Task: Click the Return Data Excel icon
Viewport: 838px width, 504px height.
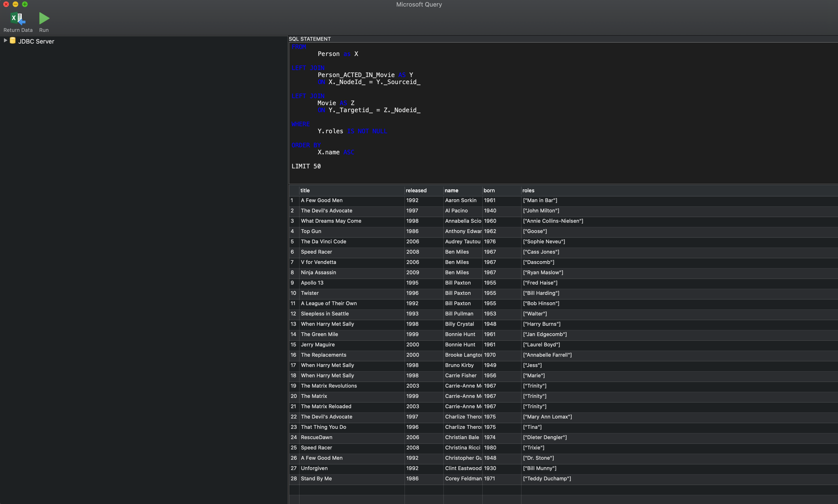Action: pyautogui.click(x=18, y=18)
